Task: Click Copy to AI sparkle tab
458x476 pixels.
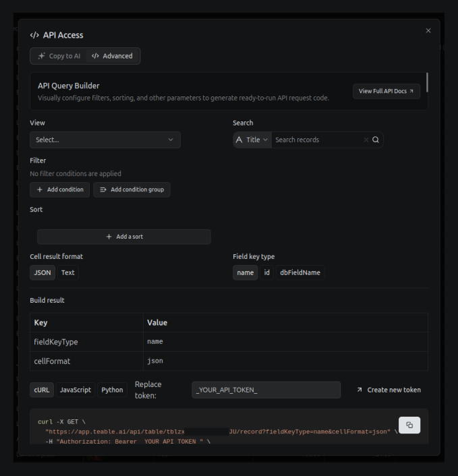Action: (x=59, y=56)
